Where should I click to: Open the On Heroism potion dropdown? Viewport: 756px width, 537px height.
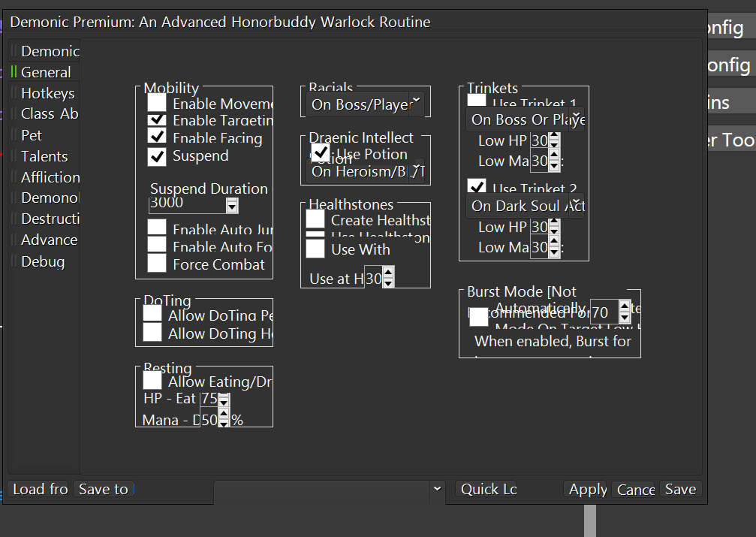[x=365, y=171]
